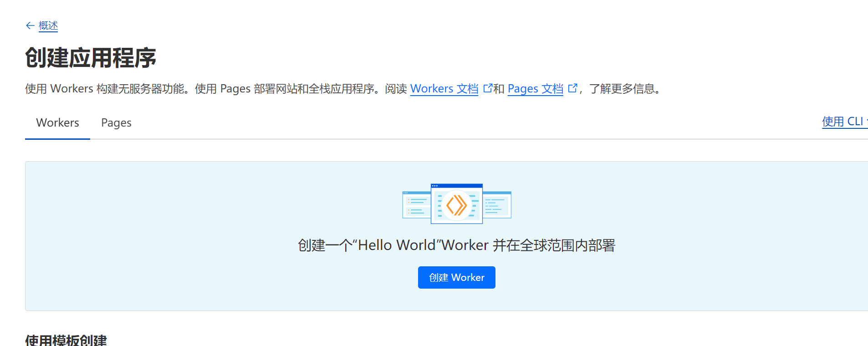This screenshot has height=346, width=868.
Task: Switch to the Pages tab
Action: tap(116, 122)
